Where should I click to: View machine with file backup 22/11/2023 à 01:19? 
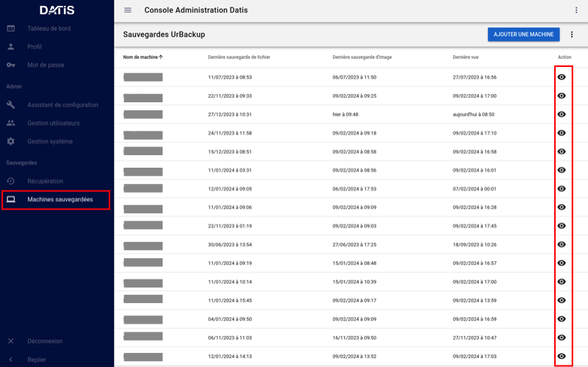[562, 226]
